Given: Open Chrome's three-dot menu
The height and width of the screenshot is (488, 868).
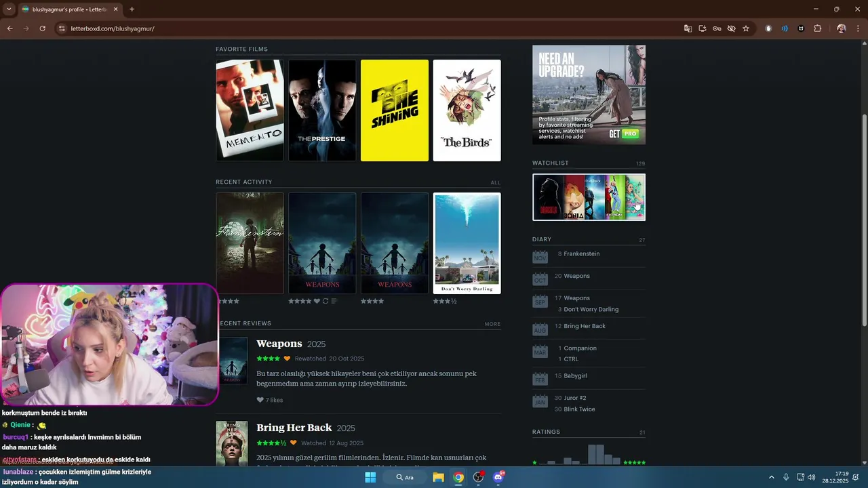Looking at the screenshot, I should pos(859,28).
